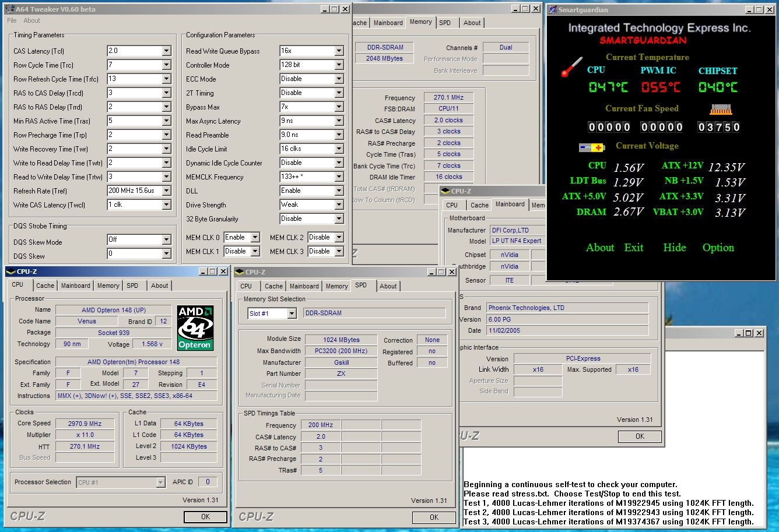This screenshot has width=779, height=532.
Task: Click the thermometer icon in Smartguardian
Action: tap(572, 67)
